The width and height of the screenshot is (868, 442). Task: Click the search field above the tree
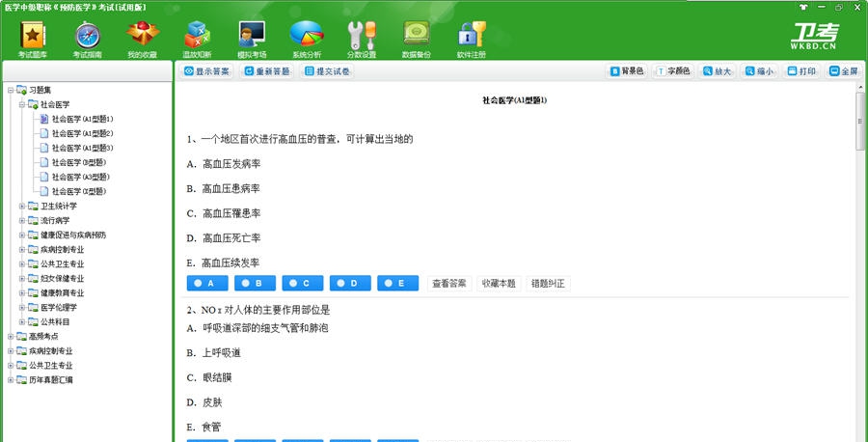point(88,70)
